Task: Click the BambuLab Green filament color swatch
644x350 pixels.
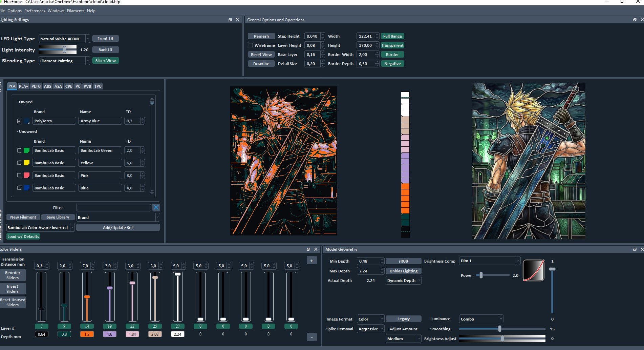Action: [x=27, y=150]
